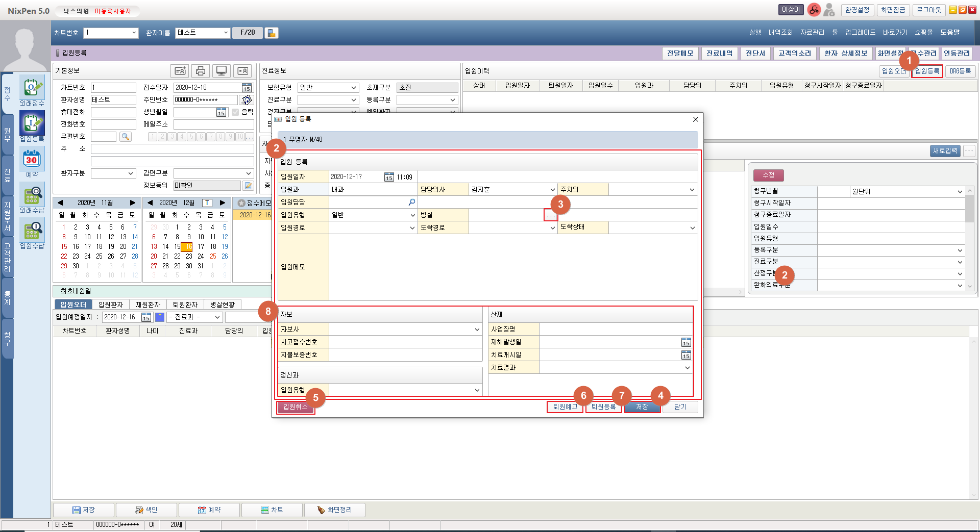Open the 입원경로 dropdown
Image resolution: width=980 pixels, height=532 pixels.
(x=412, y=228)
